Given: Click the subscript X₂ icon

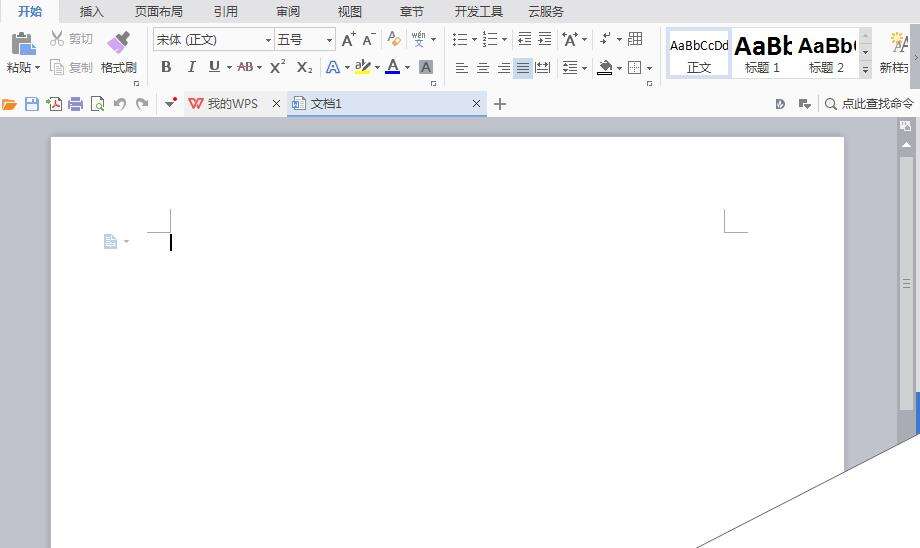Looking at the screenshot, I should (304, 67).
